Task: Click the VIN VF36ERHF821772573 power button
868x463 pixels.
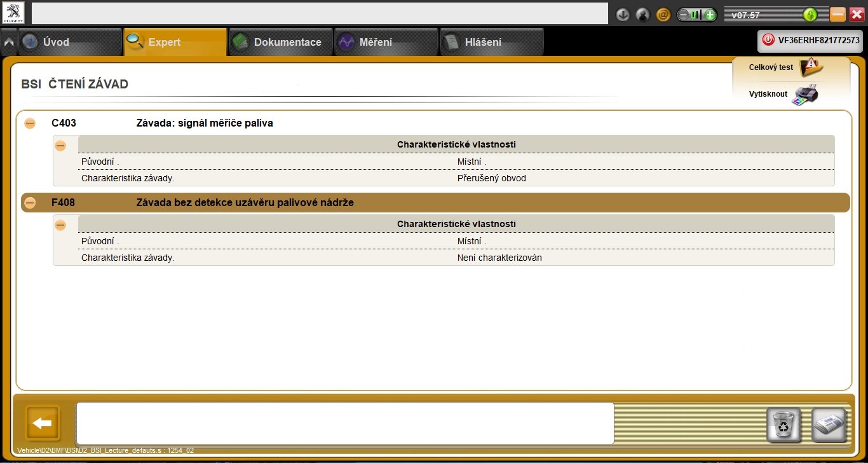Action: pos(768,39)
